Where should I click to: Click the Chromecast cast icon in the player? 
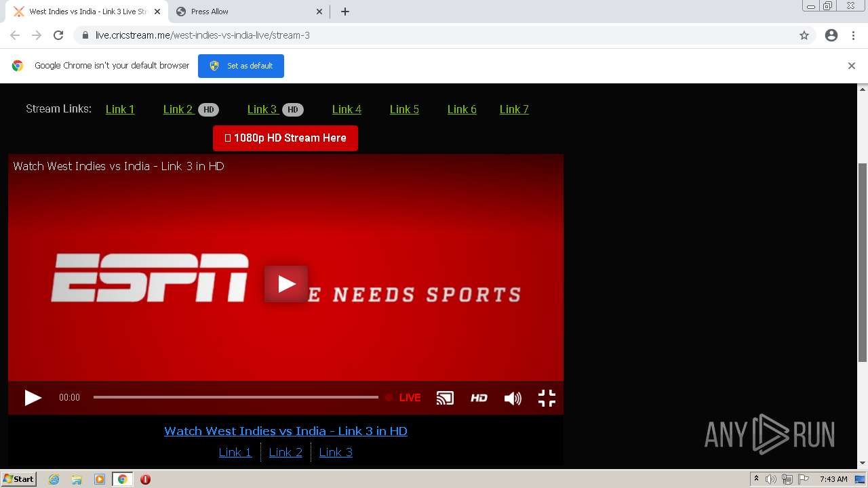point(445,398)
